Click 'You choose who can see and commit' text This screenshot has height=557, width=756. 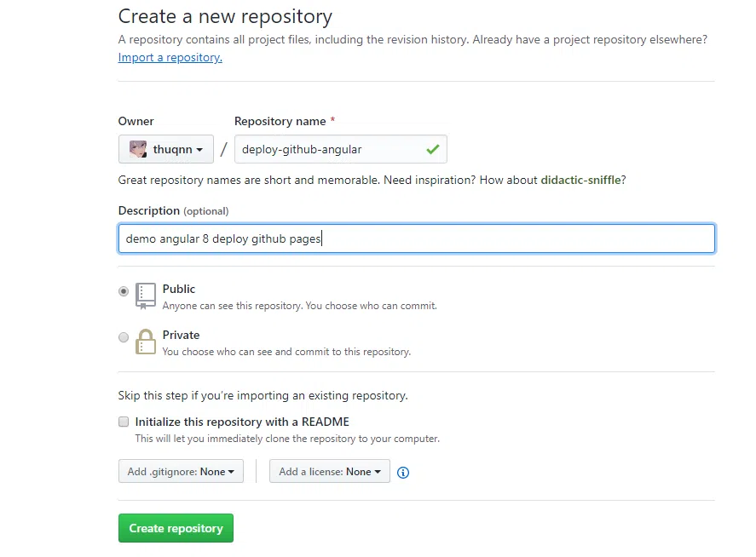point(286,352)
